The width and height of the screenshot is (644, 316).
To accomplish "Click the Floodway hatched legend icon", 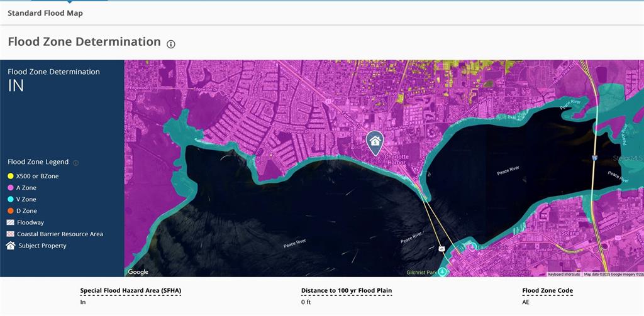I will 11,222.
